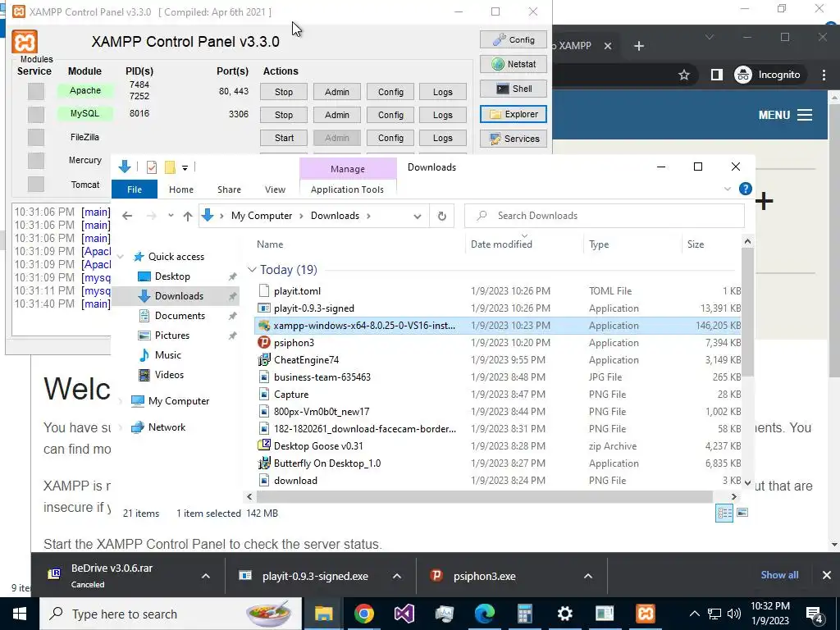Open the Calculator taskbar icon
Screen dimensions: 840x630
tap(524, 614)
